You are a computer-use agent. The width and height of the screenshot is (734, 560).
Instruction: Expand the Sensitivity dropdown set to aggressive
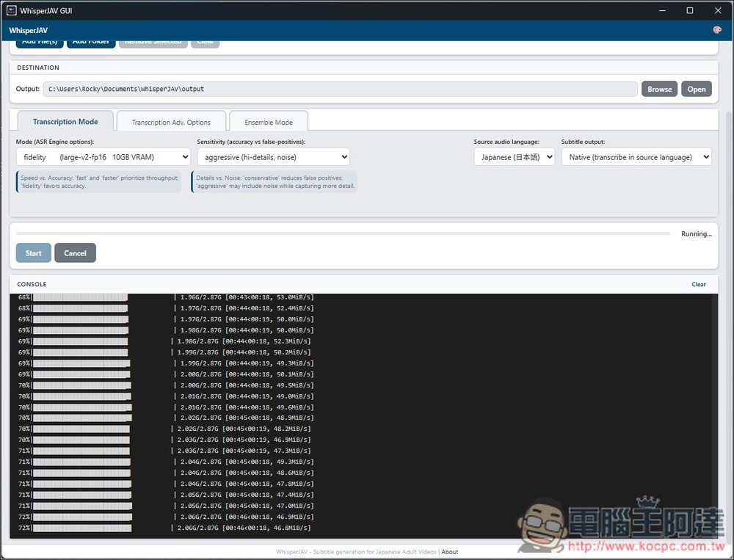click(x=273, y=157)
